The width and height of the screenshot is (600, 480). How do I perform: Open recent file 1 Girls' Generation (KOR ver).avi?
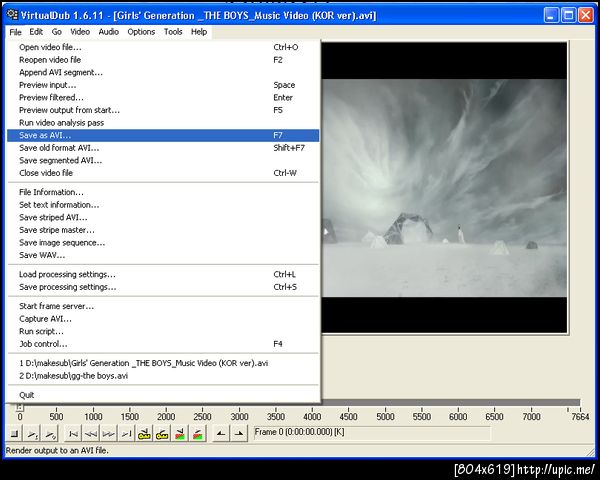[x=163, y=363]
